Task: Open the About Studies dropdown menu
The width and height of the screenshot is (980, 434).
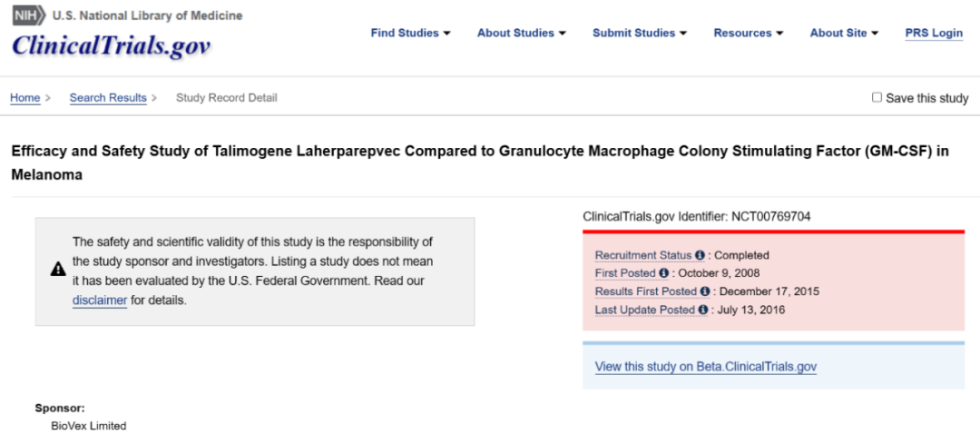Action: click(521, 33)
